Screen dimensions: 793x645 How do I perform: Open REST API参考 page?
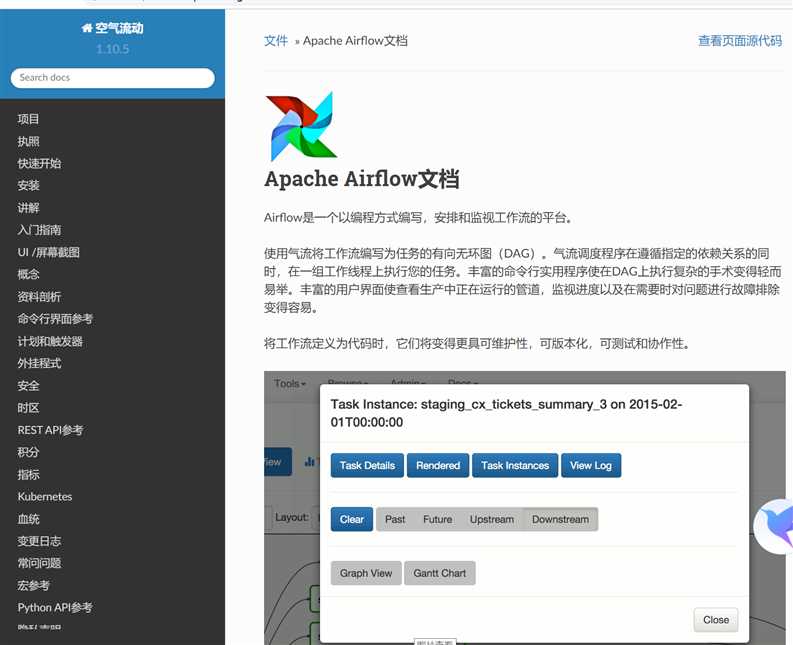click(x=50, y=430)
